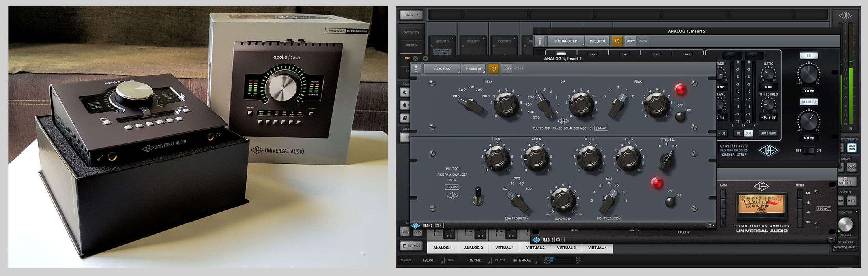
Task: Flip the MEQ-5 OFF/ON toggle switch
Action: (680, 116)
